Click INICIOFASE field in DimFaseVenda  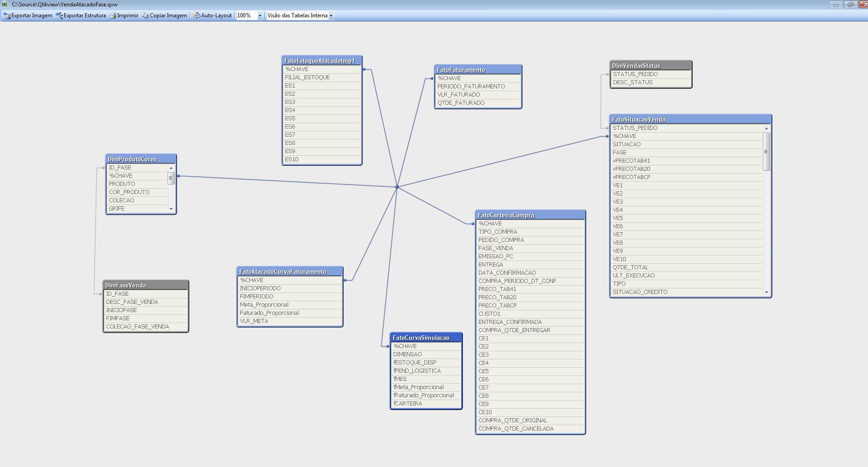pos(146,310)
